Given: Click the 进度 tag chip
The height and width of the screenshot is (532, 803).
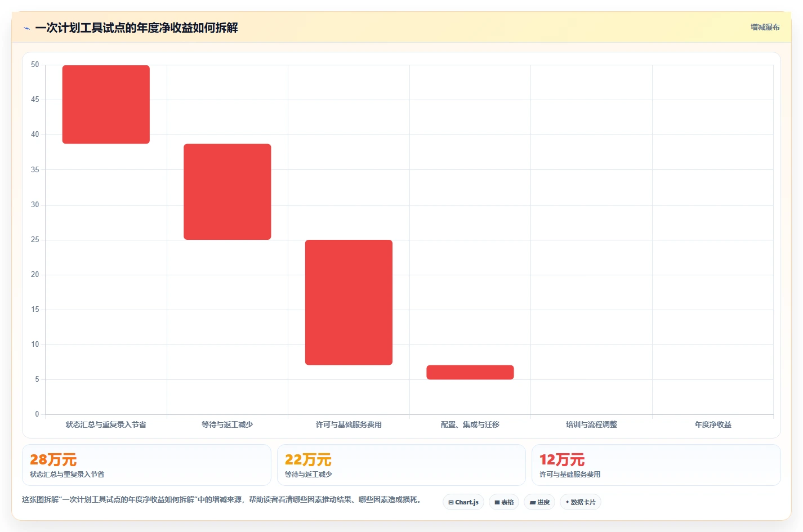Looking at the screenshot, I should click(x=539, y=502).
